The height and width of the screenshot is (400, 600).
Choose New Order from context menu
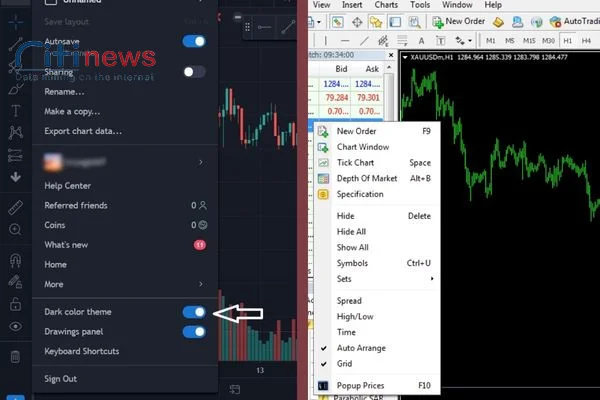click(x=377, y=131)
